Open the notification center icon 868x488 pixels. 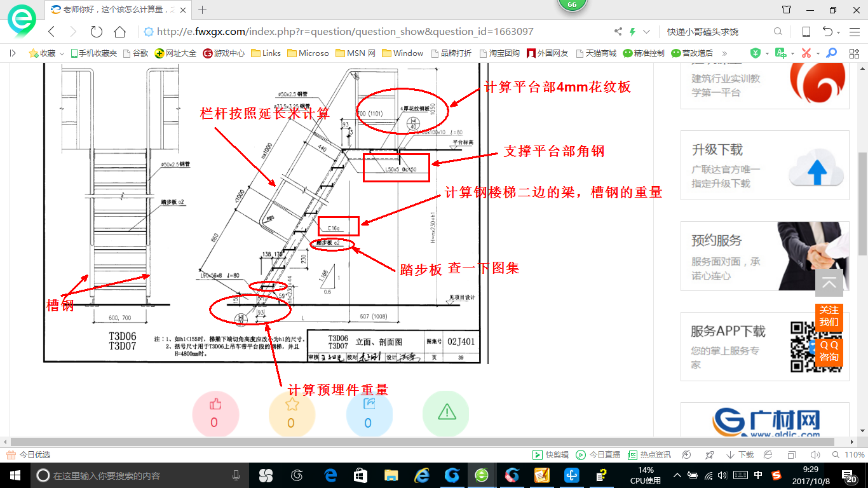coord(850,475)
